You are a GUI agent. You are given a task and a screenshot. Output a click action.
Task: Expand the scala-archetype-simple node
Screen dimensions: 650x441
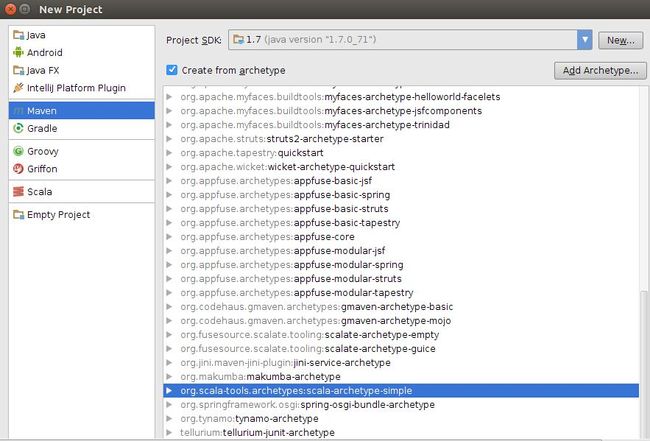coord(169,390)
